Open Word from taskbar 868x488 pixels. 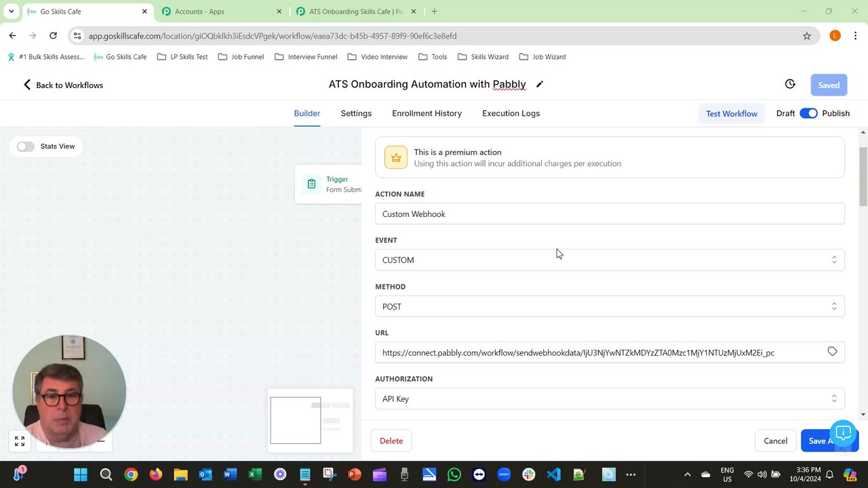tap(231, 474)
